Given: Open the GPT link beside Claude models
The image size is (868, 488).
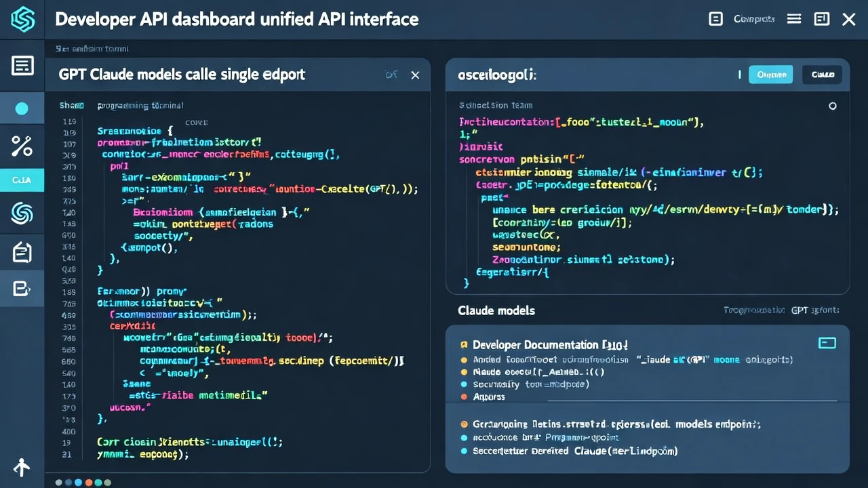Looking at the screenshot, I should click(x=814, y=310).
